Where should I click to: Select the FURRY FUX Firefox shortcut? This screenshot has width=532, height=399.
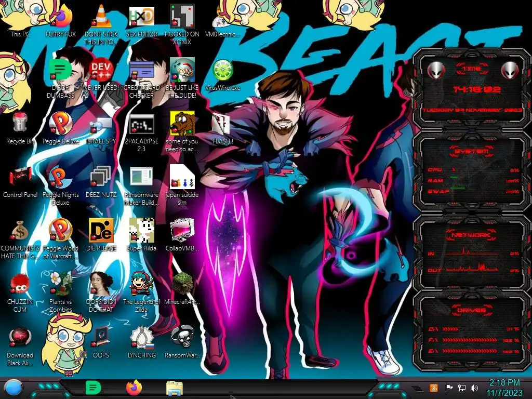coord(61,20)
